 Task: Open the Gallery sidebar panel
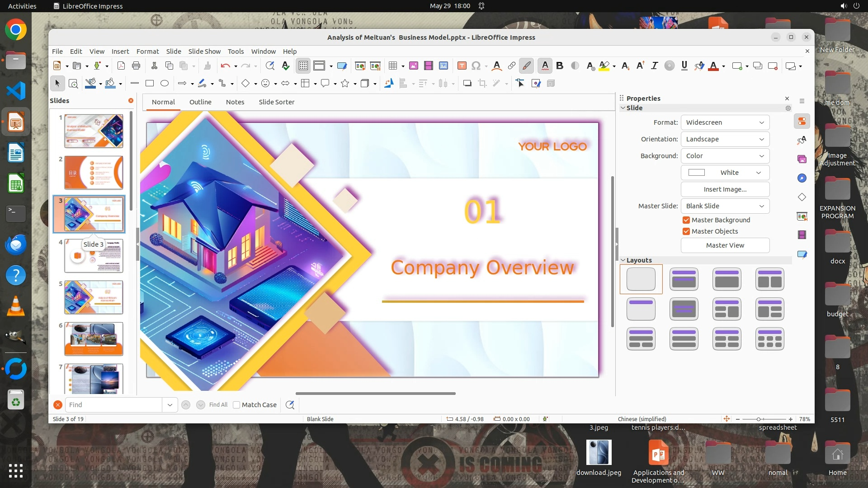pyautogui.click(x=802, y=159)
